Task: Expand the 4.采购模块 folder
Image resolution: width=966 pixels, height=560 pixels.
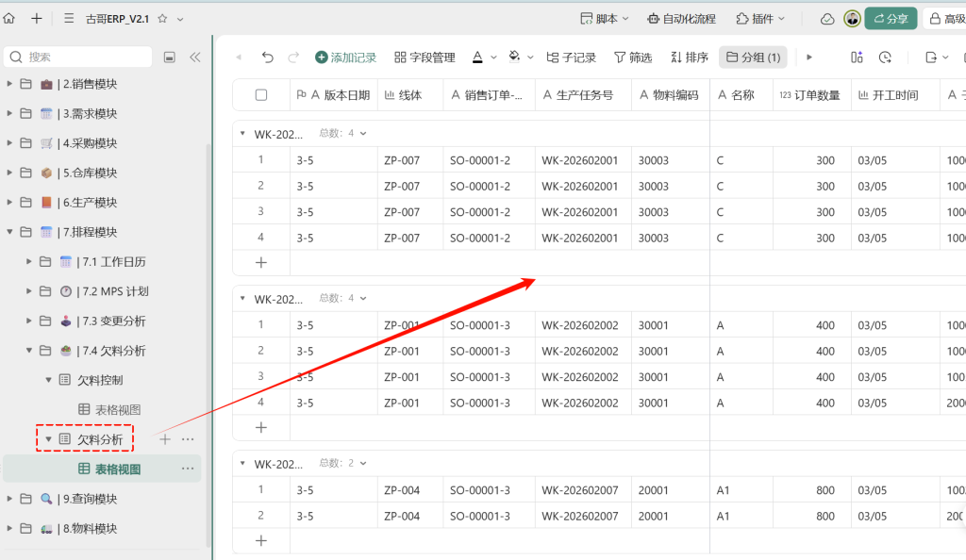Action: [9, 142]
